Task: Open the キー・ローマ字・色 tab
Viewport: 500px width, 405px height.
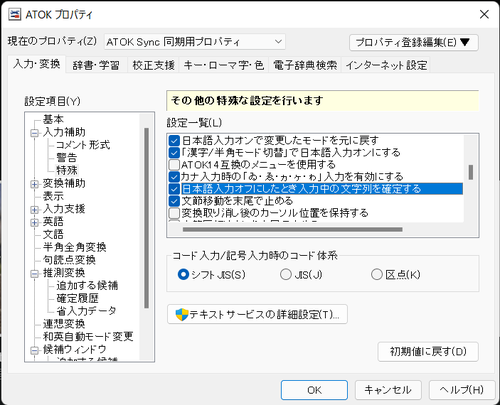Action: click(224, 65)
